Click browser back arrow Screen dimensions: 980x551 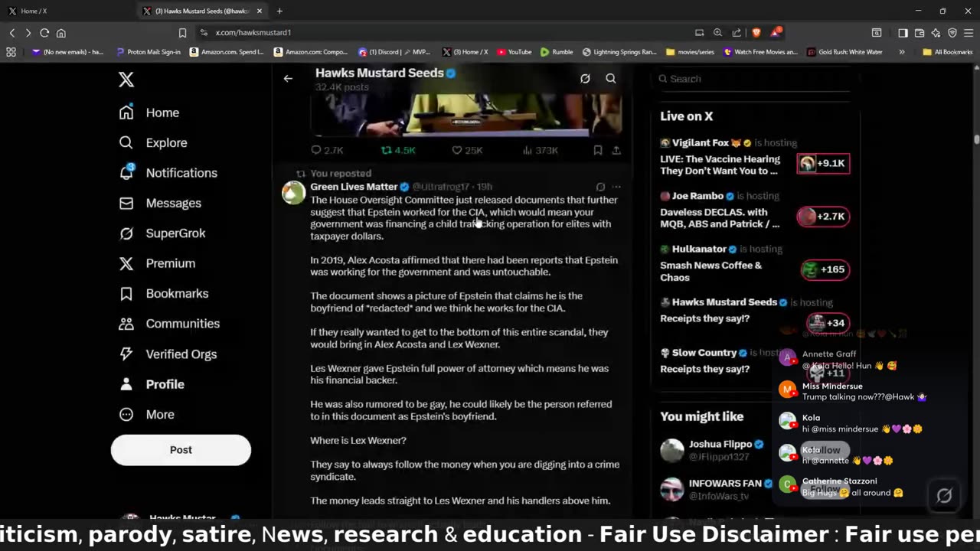(x=12, y=33)
